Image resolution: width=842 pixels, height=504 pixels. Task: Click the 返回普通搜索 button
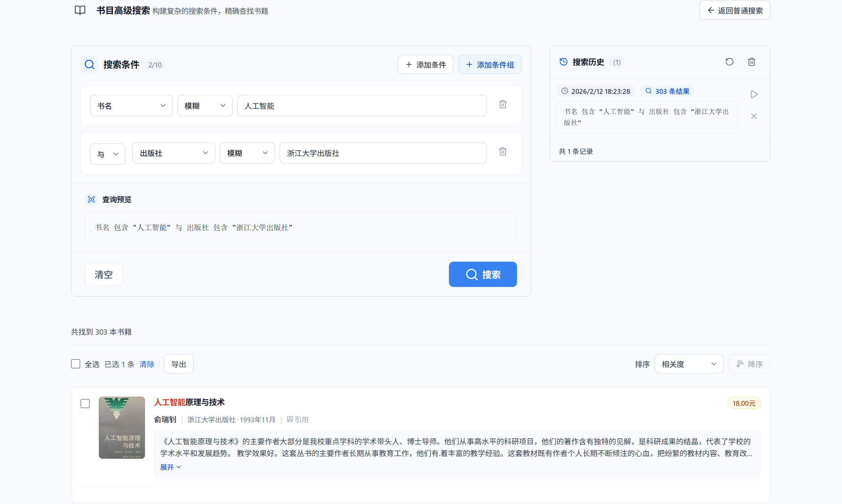pyautogui.click(x=734, y=10)
